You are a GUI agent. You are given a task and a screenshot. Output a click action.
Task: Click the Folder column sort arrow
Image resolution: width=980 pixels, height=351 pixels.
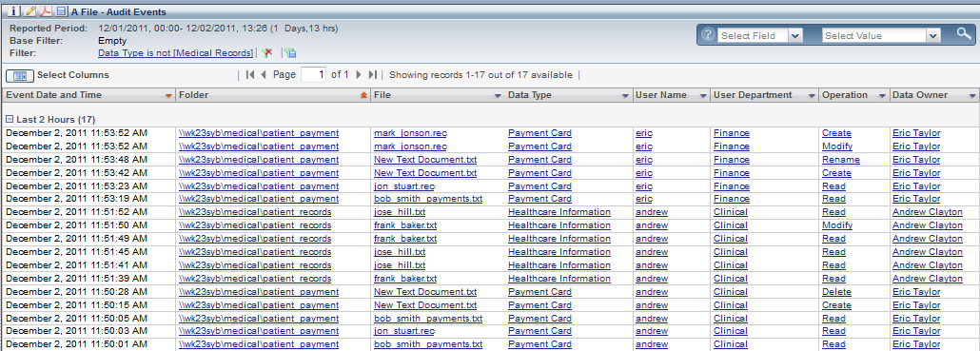pyautogui.click(x=363, y=95)
